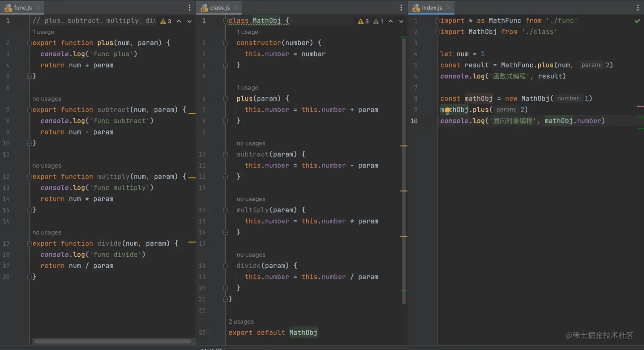Close the class.js tab
This screenshot has width=644, height=350.
236,8
